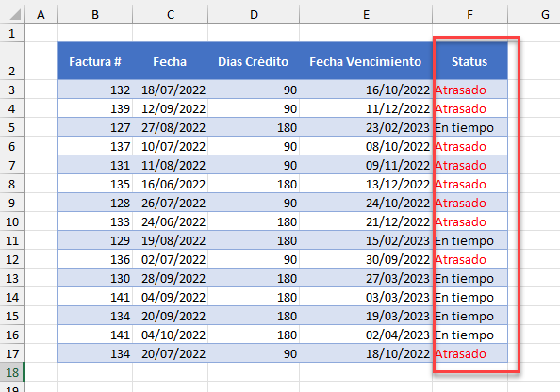560x392 pixels.
Task: Select date cell 24/06/2022
Action: [x=171, y=221]
